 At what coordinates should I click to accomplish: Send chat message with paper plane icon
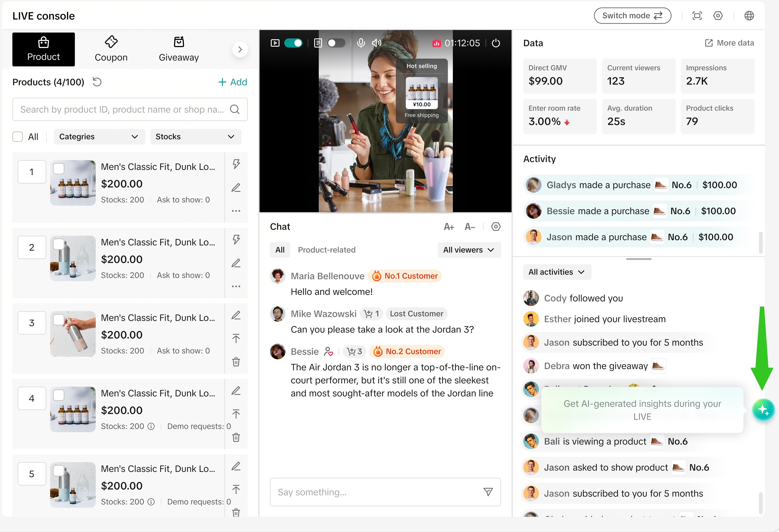[x=488, y=492]
